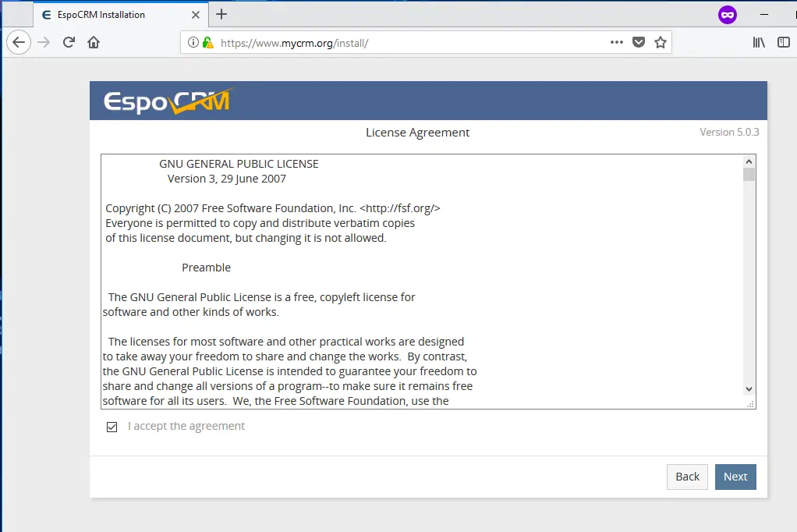This screenshot has width=797, height=532.
Task: Open page actions three-dots menu
Action: (617, 42)
